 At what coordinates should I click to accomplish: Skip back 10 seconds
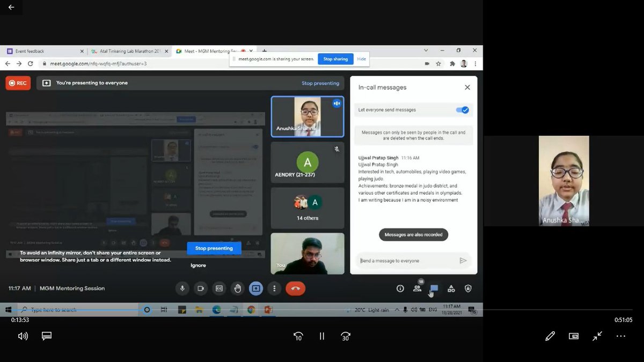point(298,336)
